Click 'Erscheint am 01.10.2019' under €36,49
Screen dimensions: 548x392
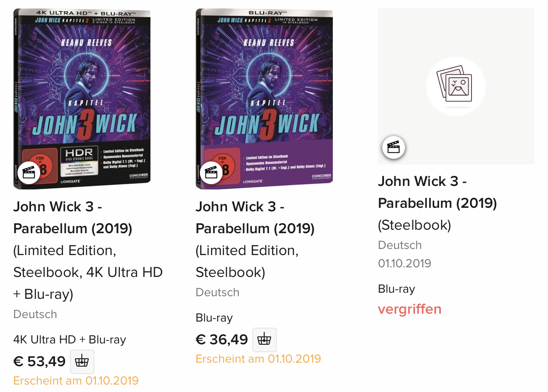pyautogui.click(x=258, y=359)
